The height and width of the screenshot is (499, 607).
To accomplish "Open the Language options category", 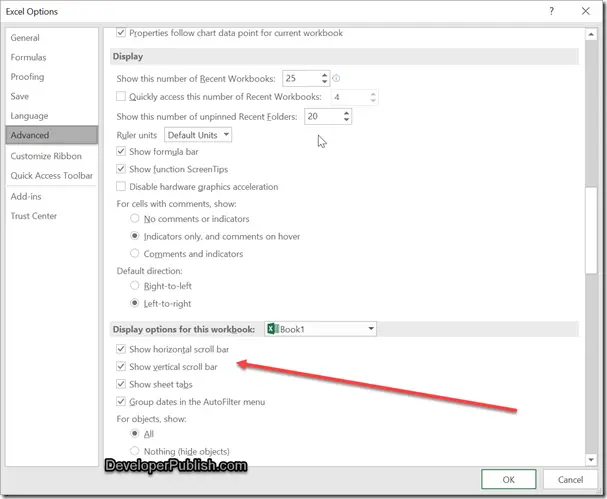I will tap(51, 116).
